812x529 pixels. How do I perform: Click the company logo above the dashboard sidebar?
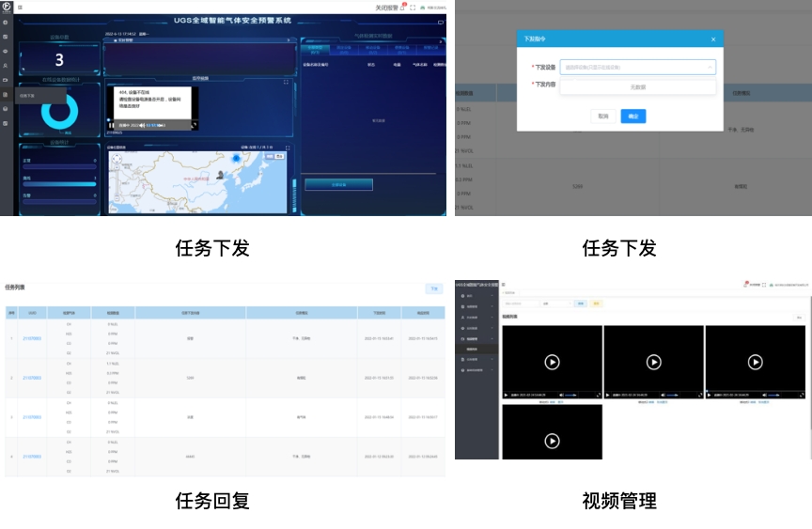click(x=7, y=7)
